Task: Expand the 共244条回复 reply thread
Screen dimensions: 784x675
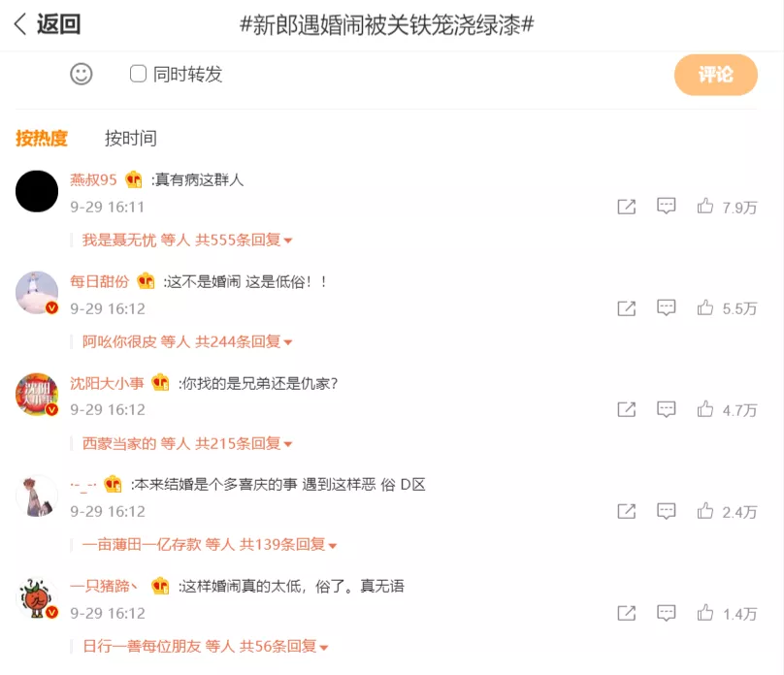Action: [245, 342]
